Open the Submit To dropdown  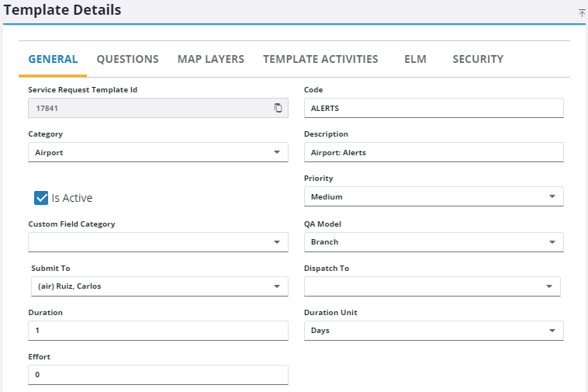click(x=277, y=286)
